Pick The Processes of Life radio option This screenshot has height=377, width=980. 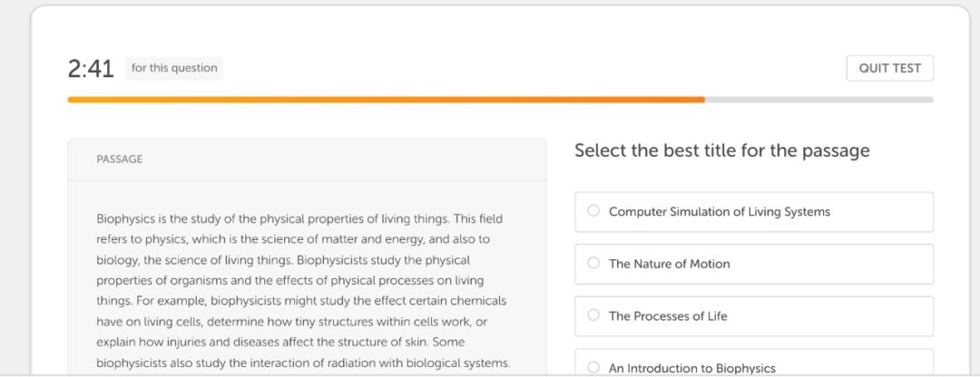click(593, 315)
